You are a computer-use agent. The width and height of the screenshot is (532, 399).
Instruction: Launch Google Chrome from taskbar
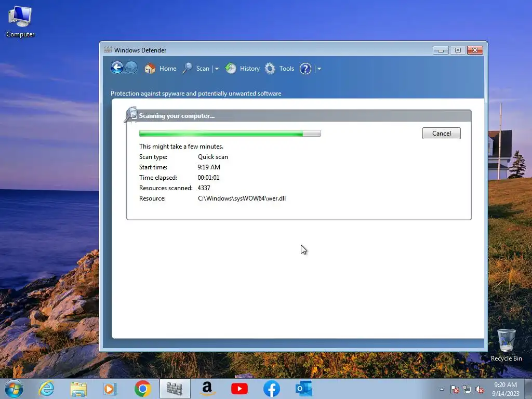[142, 389]
